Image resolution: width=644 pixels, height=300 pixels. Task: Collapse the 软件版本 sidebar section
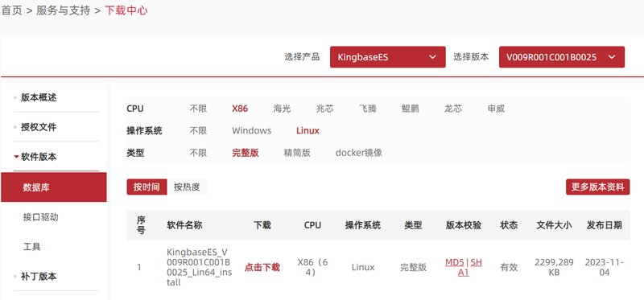tap(35, 157)
